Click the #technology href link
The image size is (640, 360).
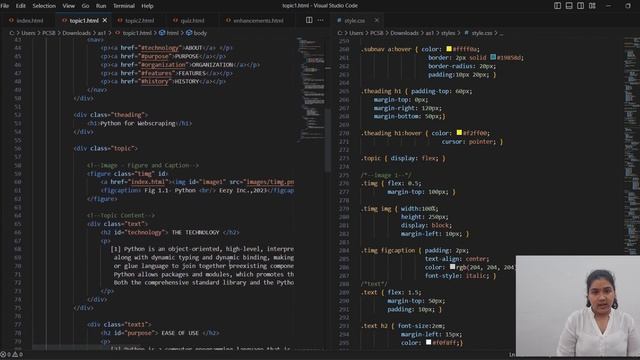[160, 48]
